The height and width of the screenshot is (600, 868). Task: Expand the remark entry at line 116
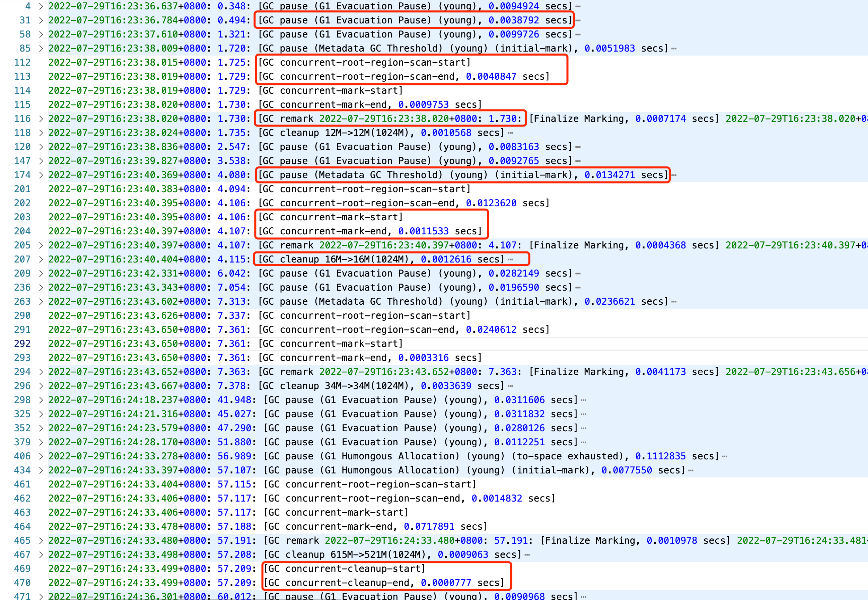coord(41,119)
